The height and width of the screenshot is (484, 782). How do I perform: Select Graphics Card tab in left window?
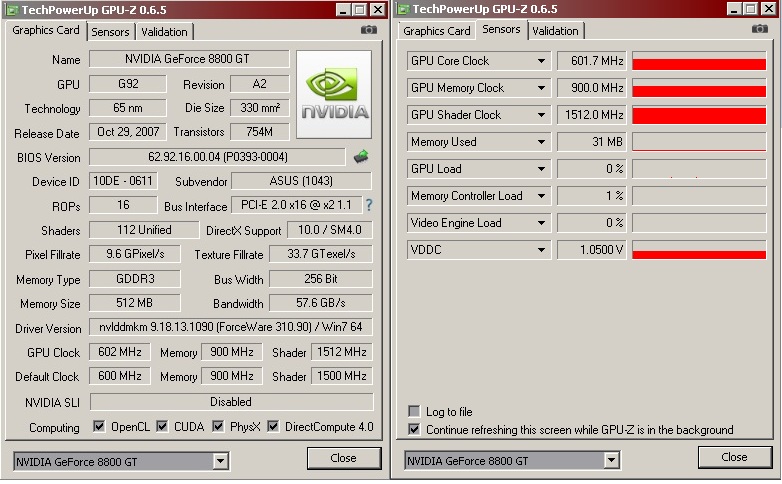pyautogui.click(x=46, y=30)
